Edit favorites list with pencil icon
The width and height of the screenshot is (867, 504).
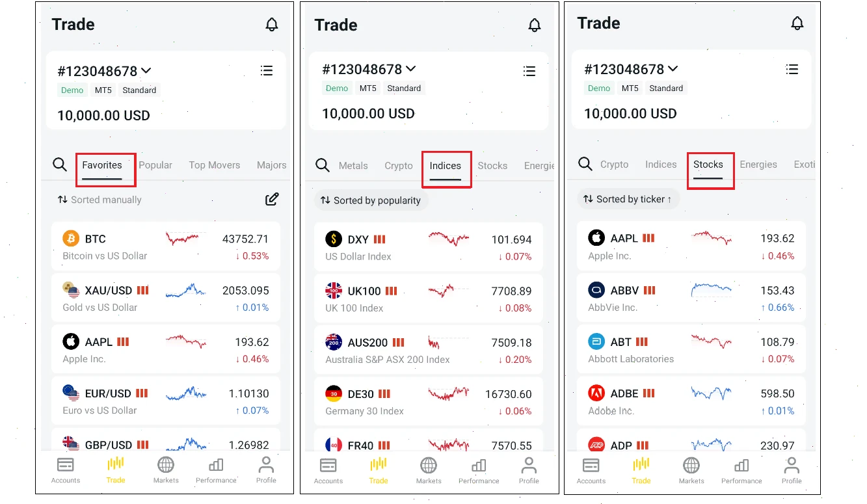pyautogui.click(x=272, y=200)
